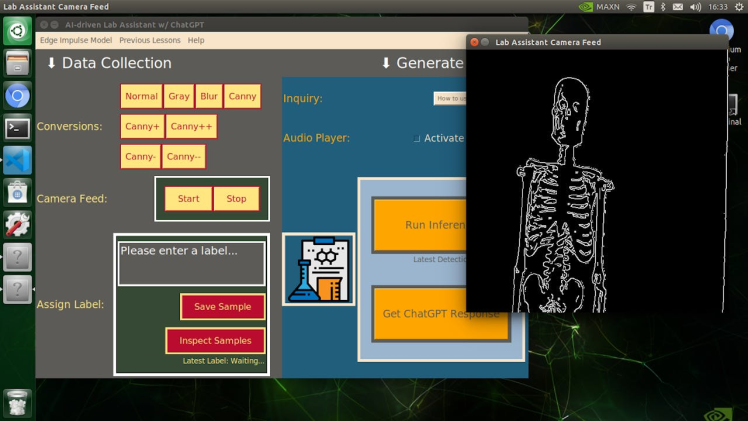This screenshot has height=421, width=748.
Task: Click the lab flask icon image
Action: 318,269
